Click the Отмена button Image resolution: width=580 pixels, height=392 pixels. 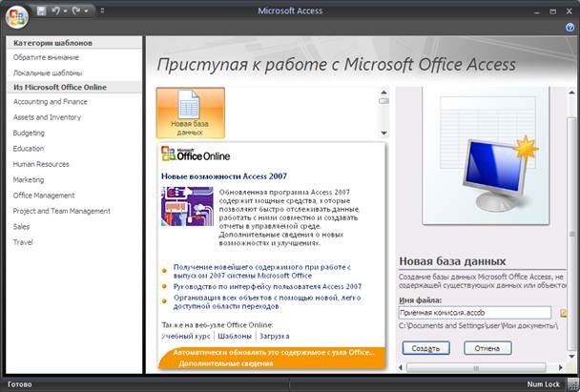click(487, 348)
